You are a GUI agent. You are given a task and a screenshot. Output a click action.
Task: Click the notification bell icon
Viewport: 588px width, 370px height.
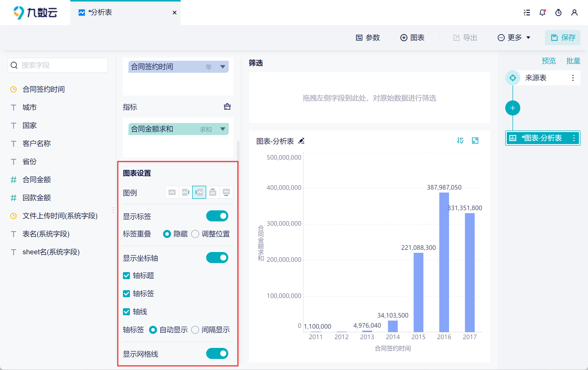542,13
